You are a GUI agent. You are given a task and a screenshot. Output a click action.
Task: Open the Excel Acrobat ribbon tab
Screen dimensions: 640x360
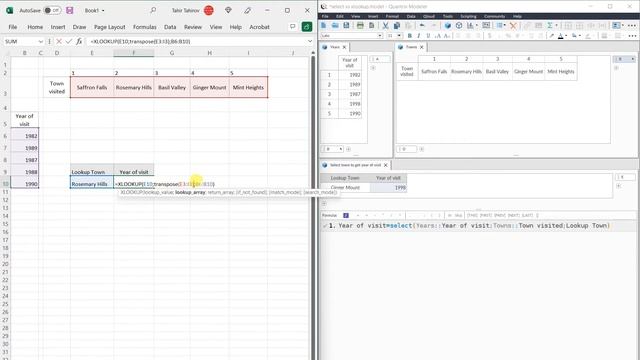click(259, 27)
